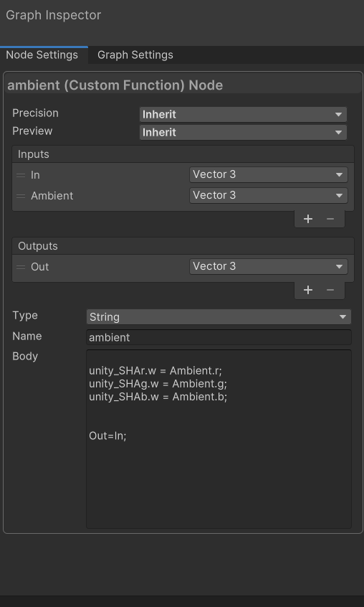Select the Ambient input name label
This screenshot has height=607, width=364.
(x=52, y=196)
